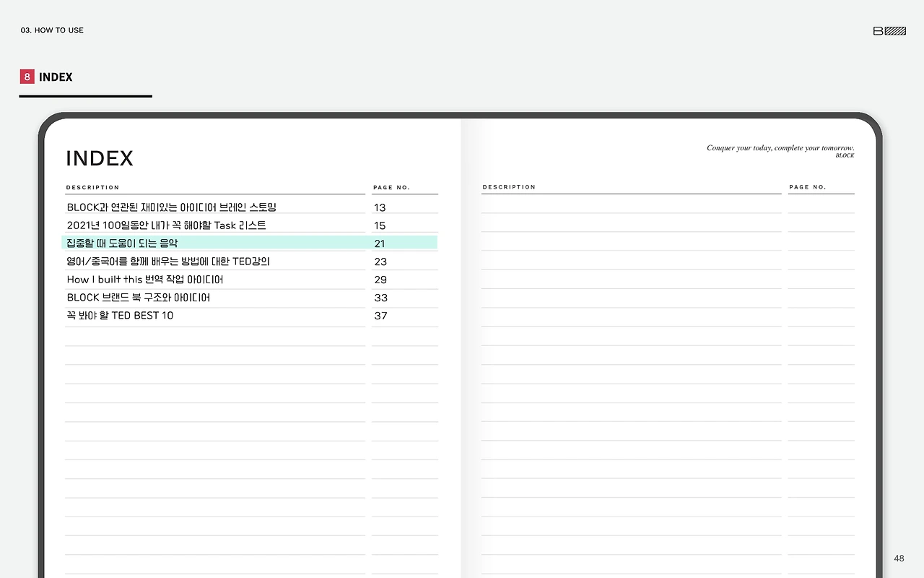Open page 13 from the brainstorming entry
924x578 pixels.
point(380,207)
